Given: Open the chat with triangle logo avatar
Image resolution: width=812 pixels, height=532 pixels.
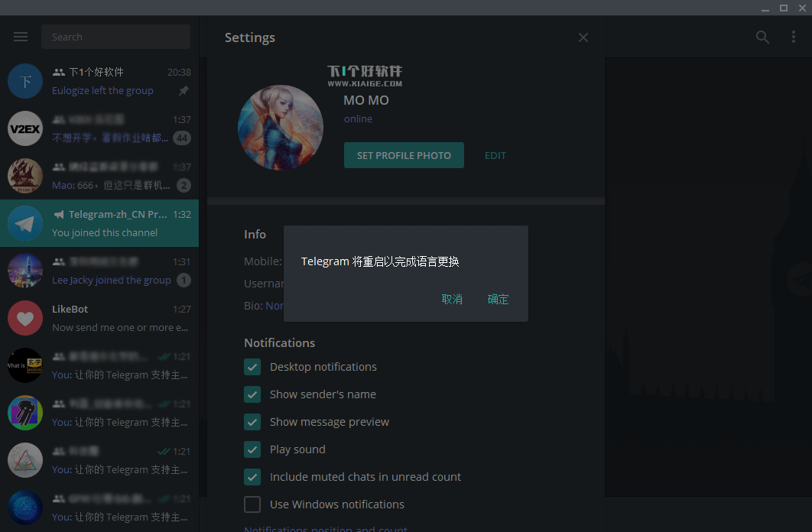Looking at the screenshot, I should coord(99,461).
